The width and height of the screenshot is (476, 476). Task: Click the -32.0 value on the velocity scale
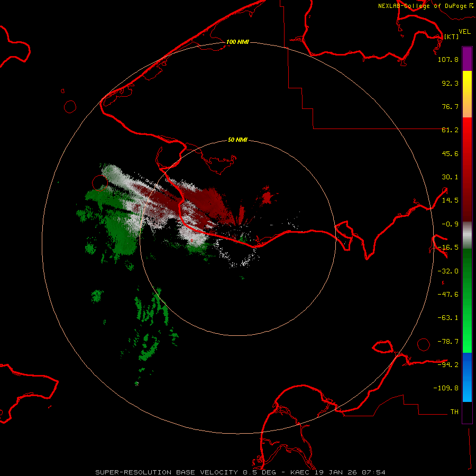(x=448, y=271)
